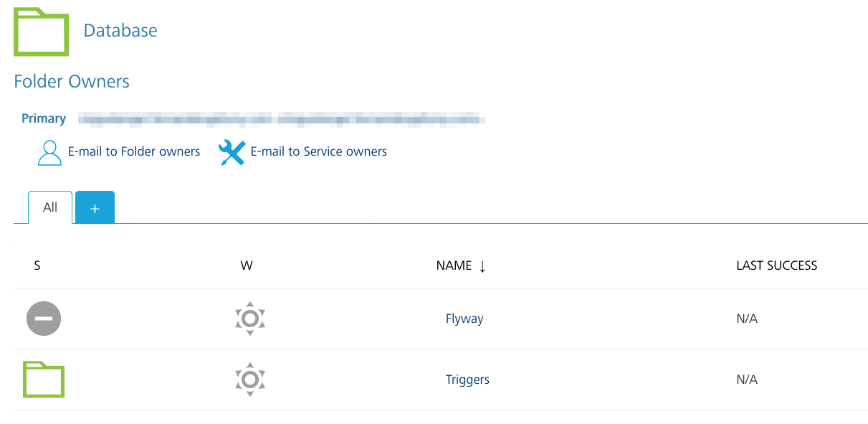Click the green folder icon for Triggers
The height and width of the screenshot is (424, 868).
[x=44, y=380]
